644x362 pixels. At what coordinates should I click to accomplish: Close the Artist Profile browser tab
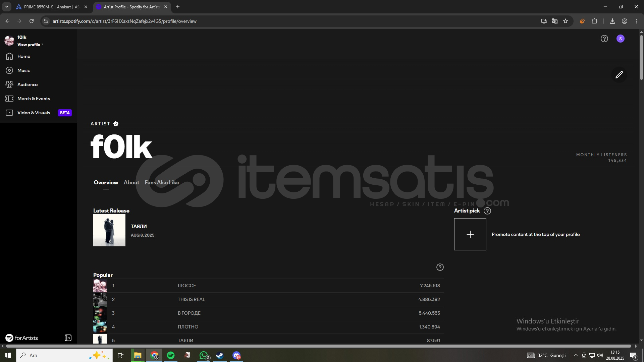tap(166, 7)
